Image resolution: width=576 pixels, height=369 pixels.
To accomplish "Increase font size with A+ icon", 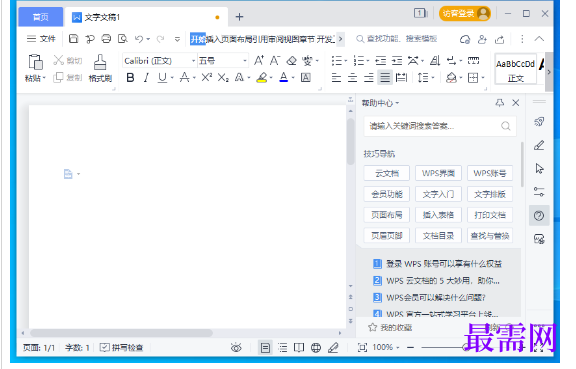I will pyautogui.click(x=259, y=60).
